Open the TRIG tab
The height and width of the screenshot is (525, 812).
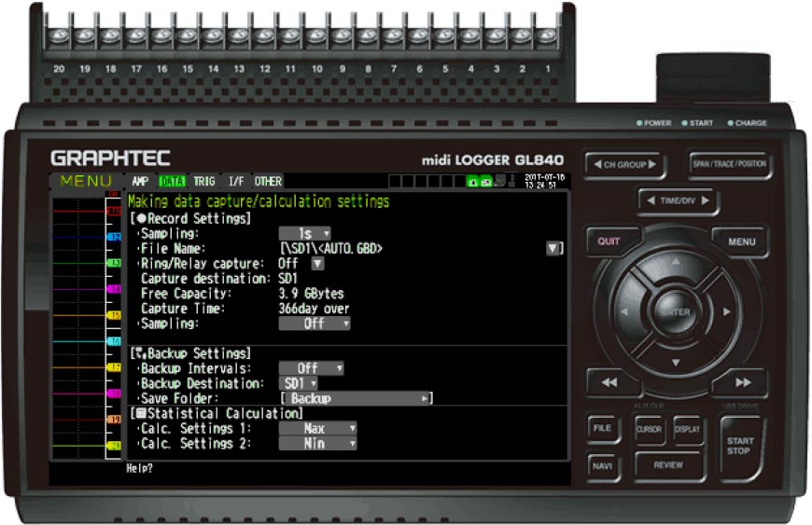tap(204, 182)
